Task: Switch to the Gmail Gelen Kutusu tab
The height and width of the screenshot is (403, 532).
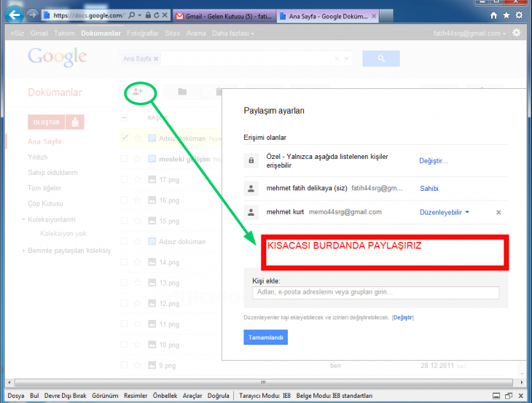Action: click(224, 16)
